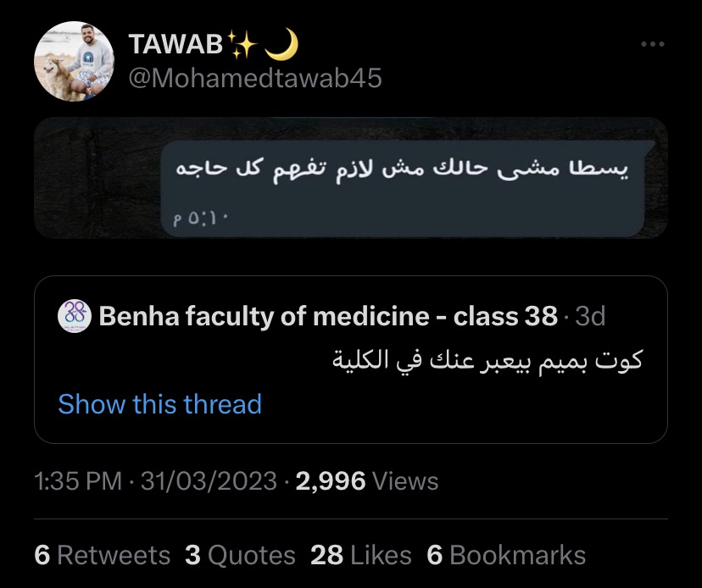
Task: Click Show this thread link
Action: pos(160,404)
